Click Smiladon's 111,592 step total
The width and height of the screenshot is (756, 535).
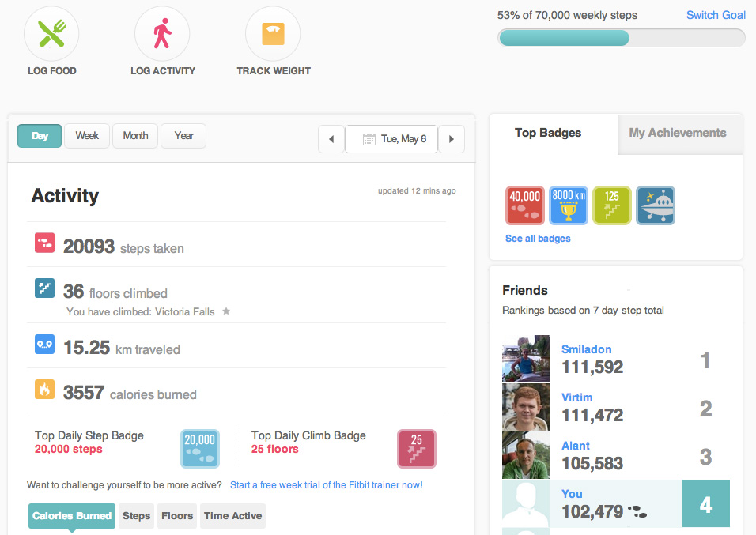pos(592,367)
